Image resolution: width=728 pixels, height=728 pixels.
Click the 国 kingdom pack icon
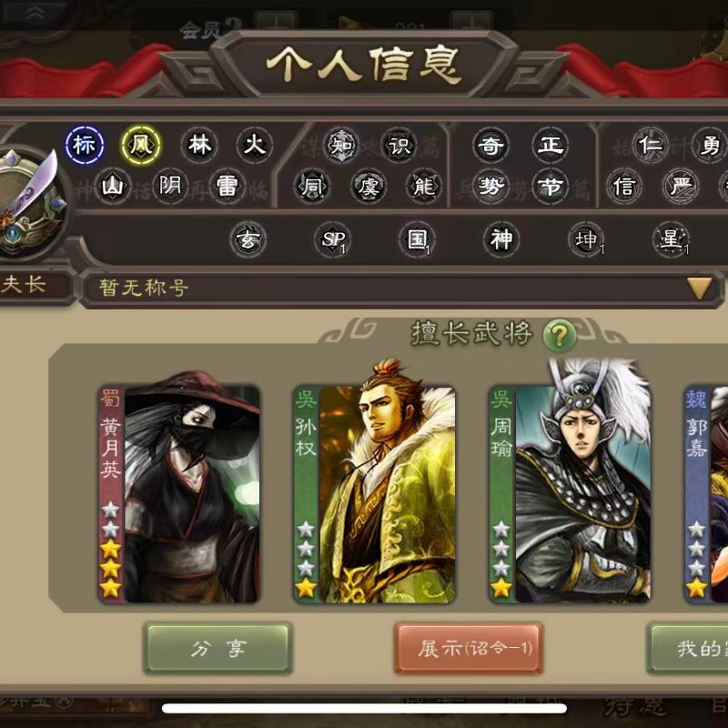(x=417, y=239)
